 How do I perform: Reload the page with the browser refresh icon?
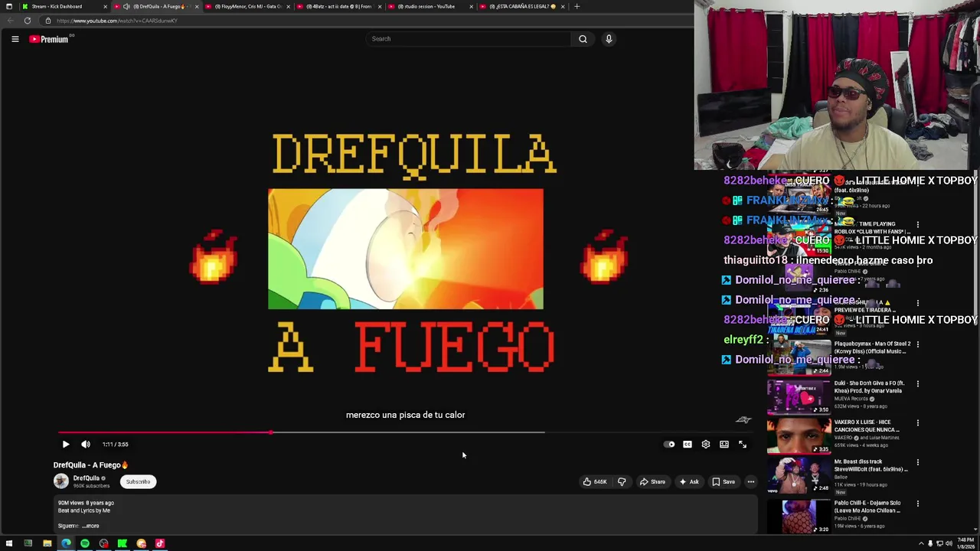(x=27, y=21)
